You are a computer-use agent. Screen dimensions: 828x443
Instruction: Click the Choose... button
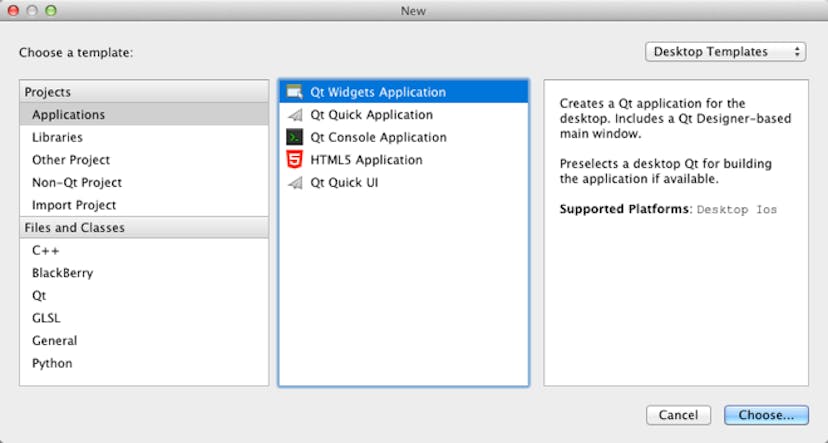[766, 415]
